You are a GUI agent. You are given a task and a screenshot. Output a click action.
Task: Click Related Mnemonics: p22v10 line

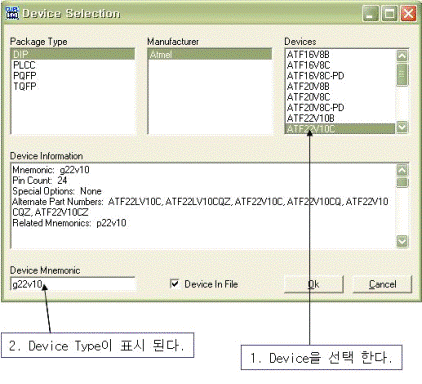tap(69, 223)
